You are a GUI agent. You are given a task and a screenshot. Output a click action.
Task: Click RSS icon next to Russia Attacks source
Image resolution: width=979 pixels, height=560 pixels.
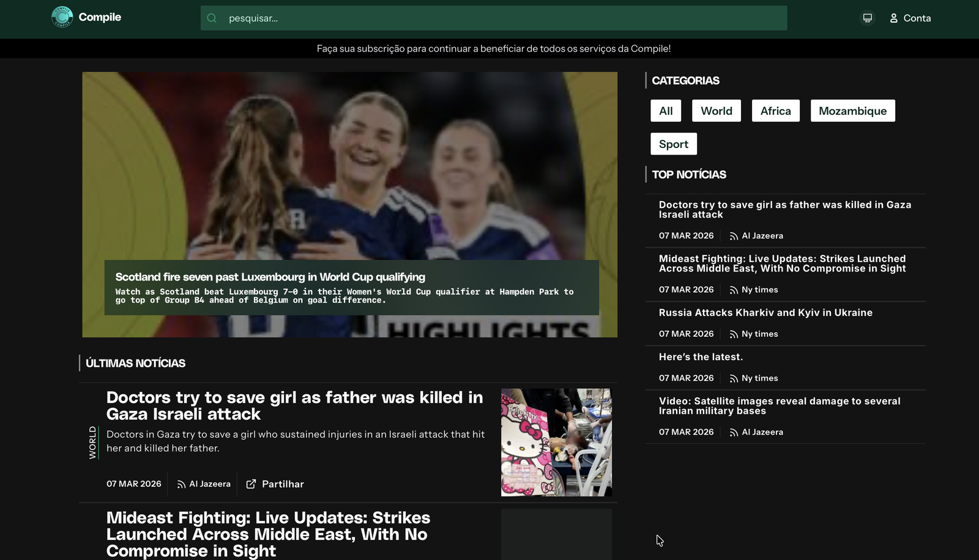coord(734,334)
